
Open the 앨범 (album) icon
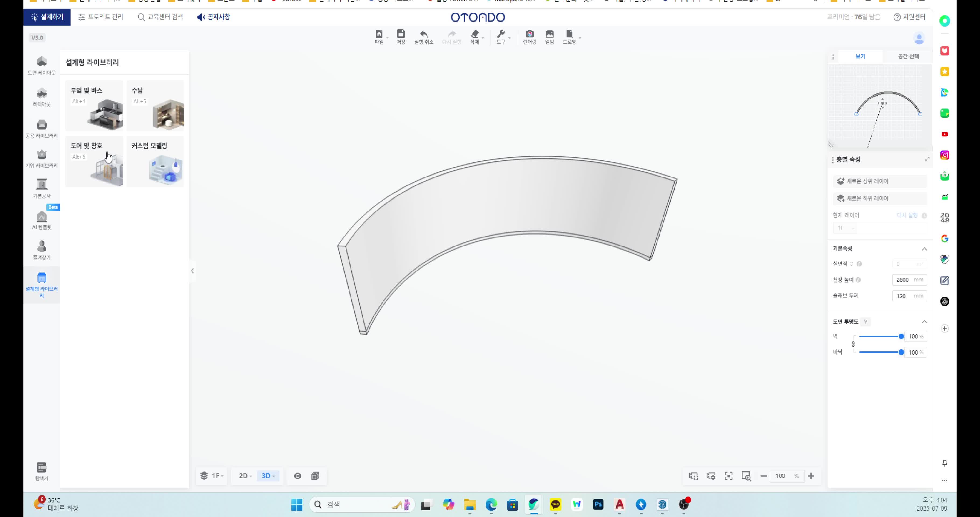point(549,37)
